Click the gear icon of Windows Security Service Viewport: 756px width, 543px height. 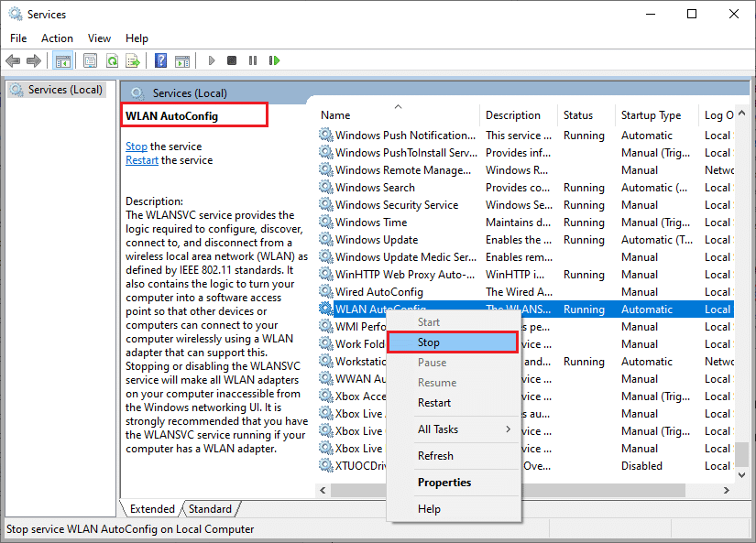[326, 205]
